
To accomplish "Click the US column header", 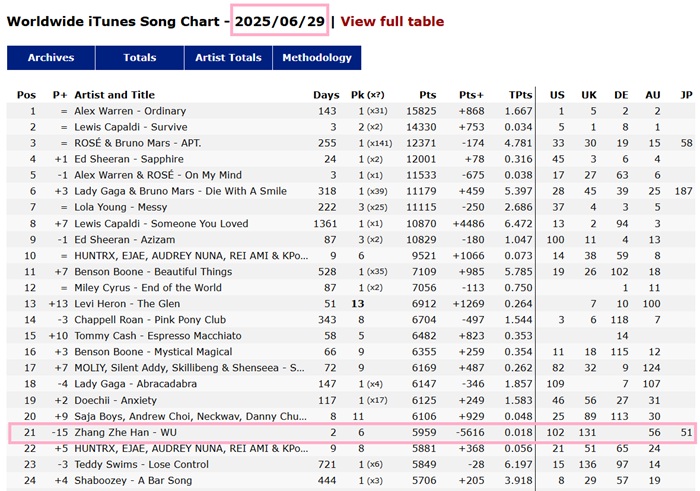I will (x=557, y=95).
